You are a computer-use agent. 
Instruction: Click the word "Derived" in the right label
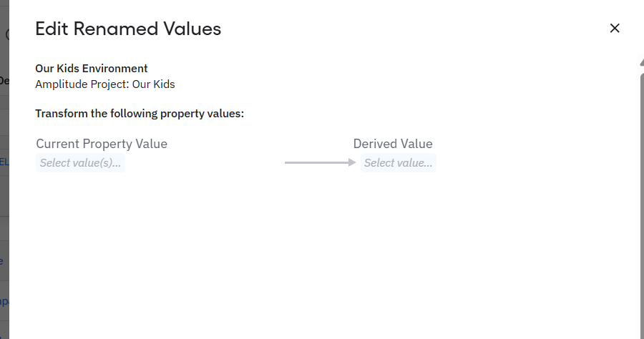pos(376,144)
